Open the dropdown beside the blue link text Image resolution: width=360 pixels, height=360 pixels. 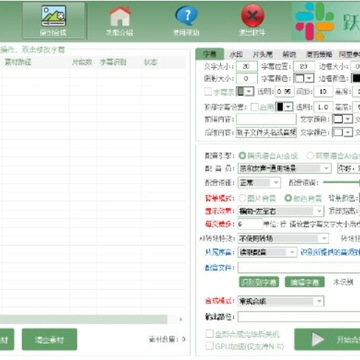[267, 252]
